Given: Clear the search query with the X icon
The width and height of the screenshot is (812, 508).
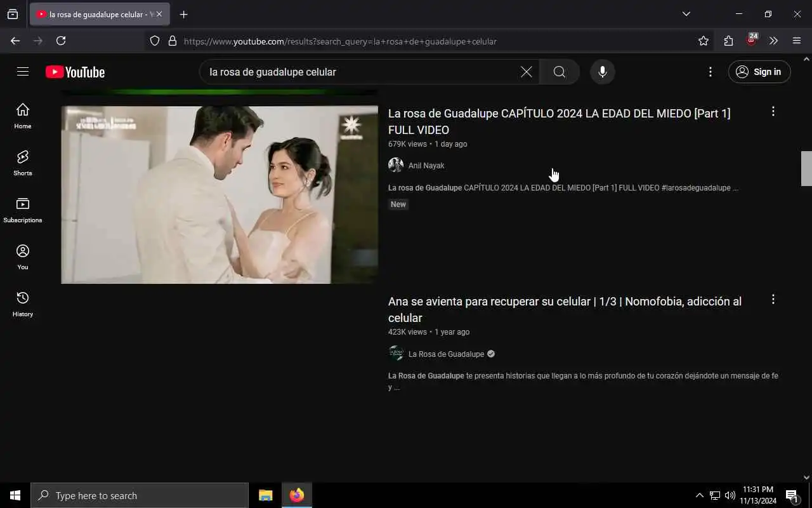Looking at the screenshot, I should [x=527, y=72].
